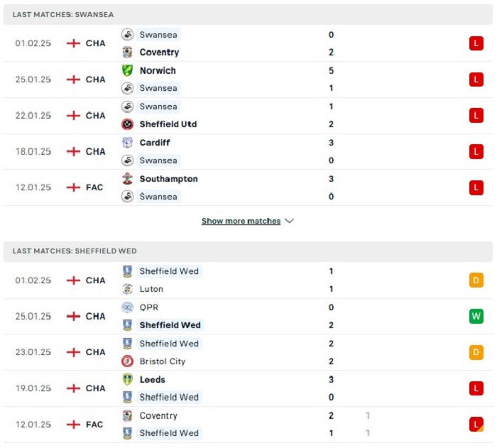Click the draw badge for Sheffield Wed vs Luton
Viewport: 497px width, 448px height.
tap(476, 280)
